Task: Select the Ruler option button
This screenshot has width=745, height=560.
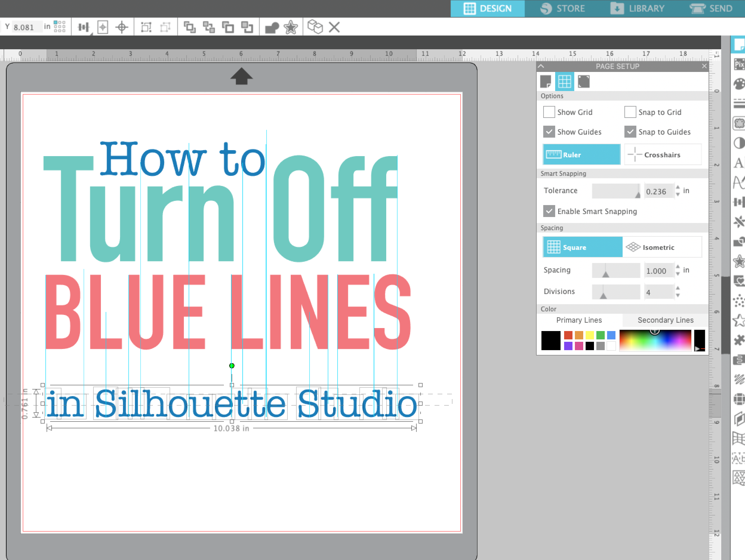Action: click(x=582, y=155)
